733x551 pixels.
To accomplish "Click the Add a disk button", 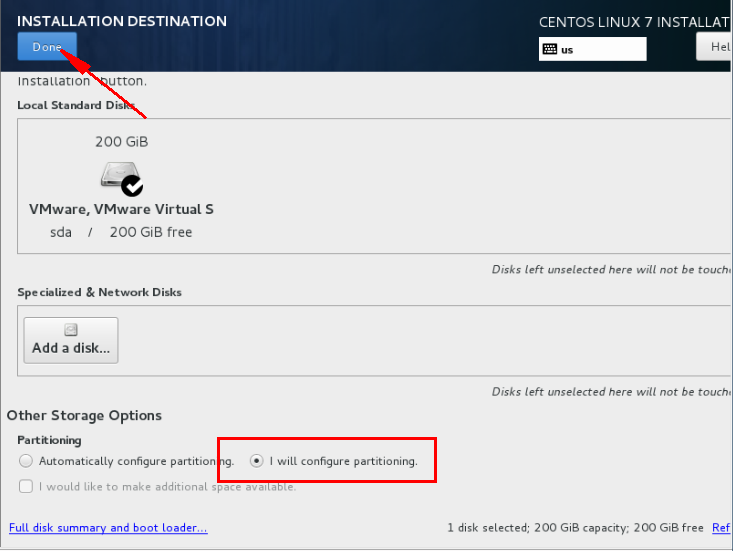I will (x=71, y=340).
